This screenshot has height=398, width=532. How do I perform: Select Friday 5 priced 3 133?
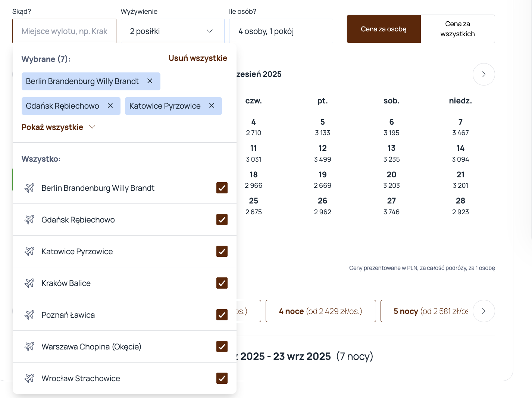[x=323, y=127]
